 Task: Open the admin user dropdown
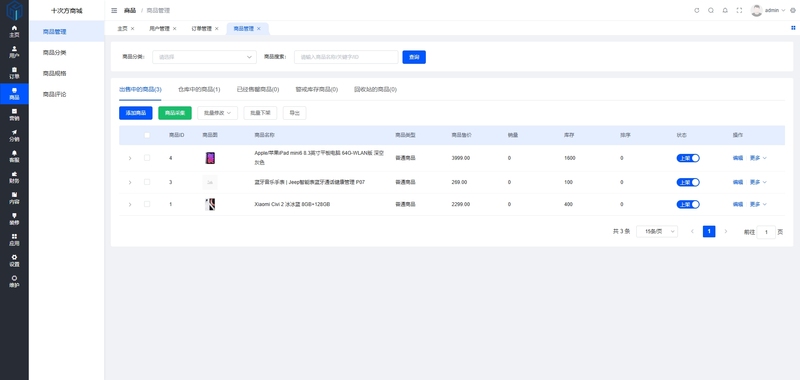tap(775, 10)
